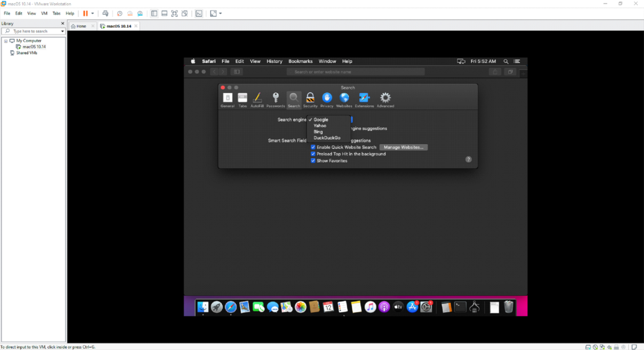
Task: Open the Safari Bookmarks menu
Action: point(300,61)
